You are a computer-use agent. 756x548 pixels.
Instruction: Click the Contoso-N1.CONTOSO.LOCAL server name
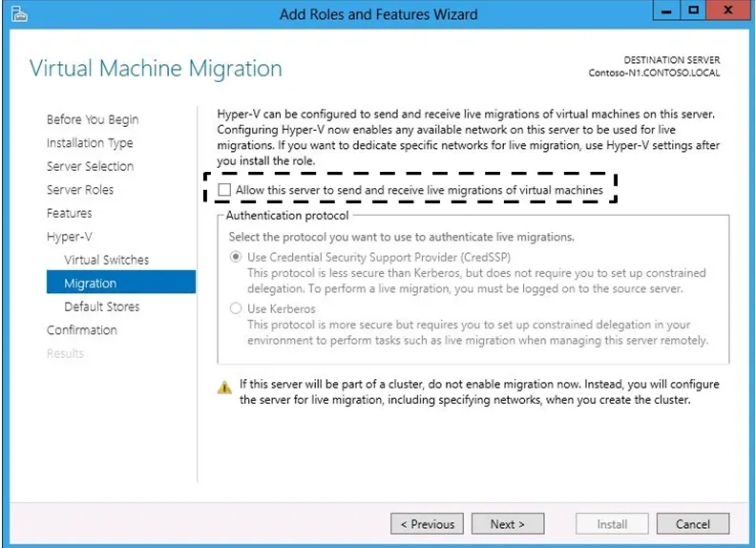click(654, 73)
